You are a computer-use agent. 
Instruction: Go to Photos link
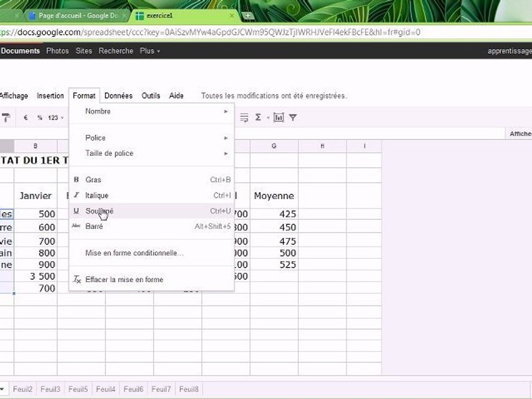point(57,50)
